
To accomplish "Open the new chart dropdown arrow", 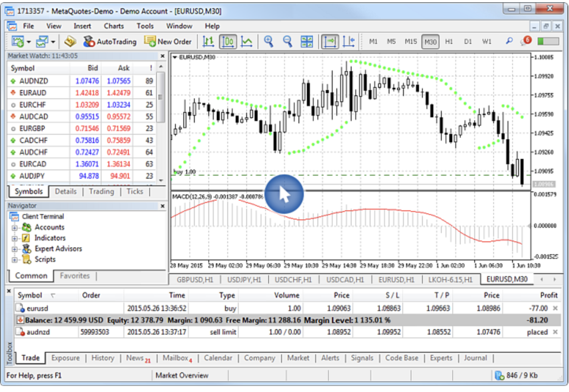I will click(28, 42).
